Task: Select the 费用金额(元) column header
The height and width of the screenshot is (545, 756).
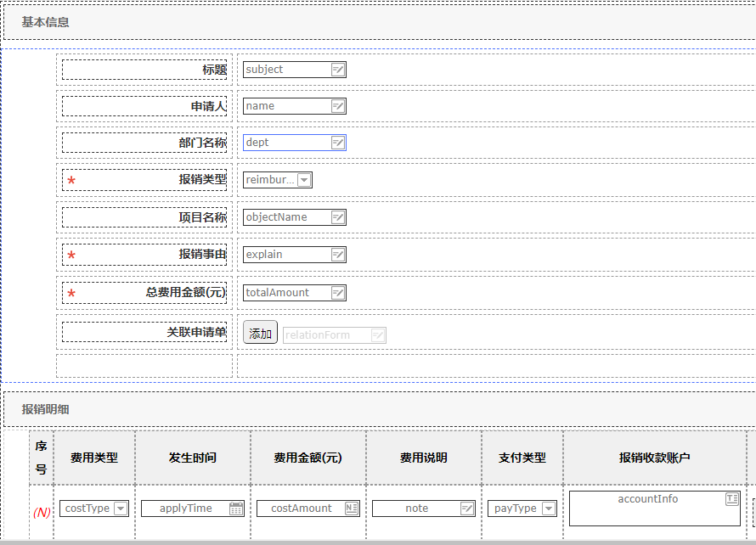Action: (x=308, y=458)
